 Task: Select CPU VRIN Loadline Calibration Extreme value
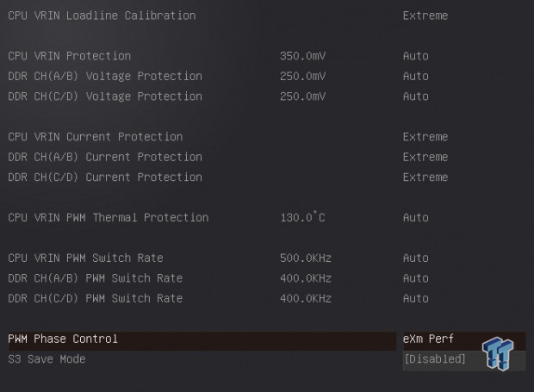(x=425, y=16)
